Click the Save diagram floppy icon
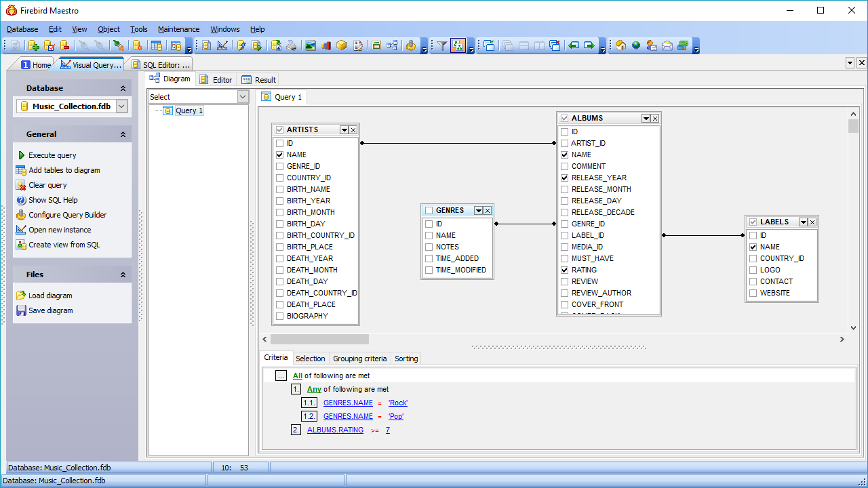This screenshot has height=488, width=868. coord(21,310)
